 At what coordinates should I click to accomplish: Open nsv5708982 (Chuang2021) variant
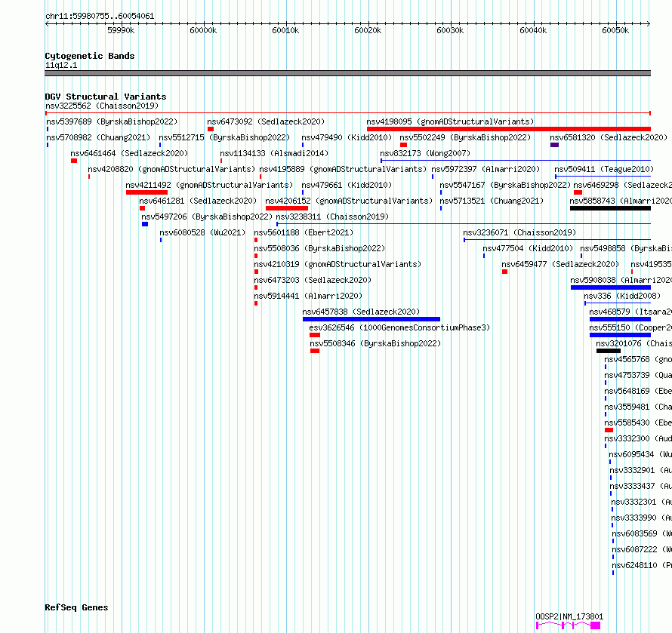(98, 137)
